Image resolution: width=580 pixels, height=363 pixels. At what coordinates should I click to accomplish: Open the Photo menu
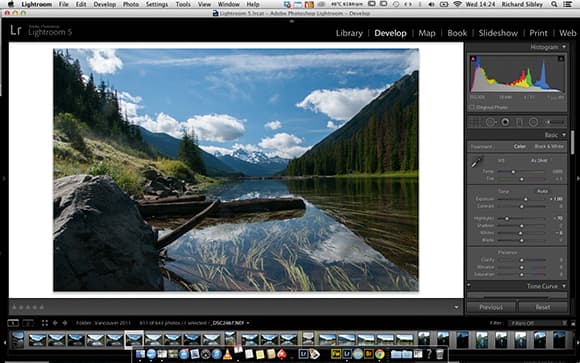pos(131,4)
